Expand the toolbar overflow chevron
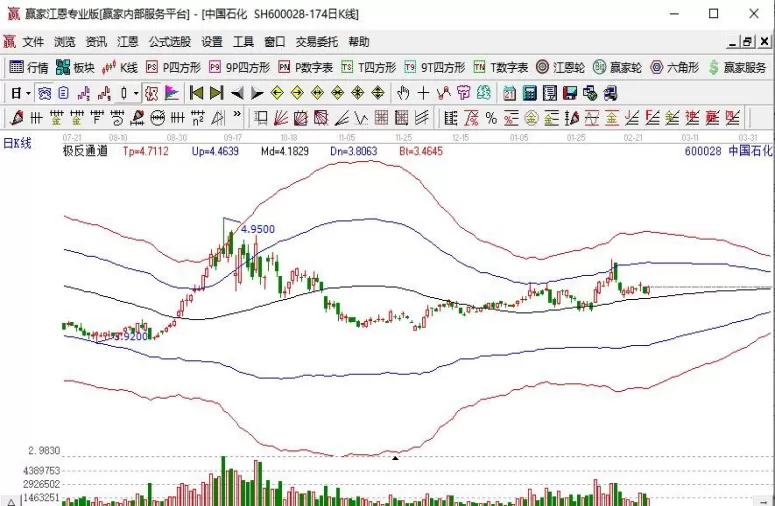 point(237,115)
